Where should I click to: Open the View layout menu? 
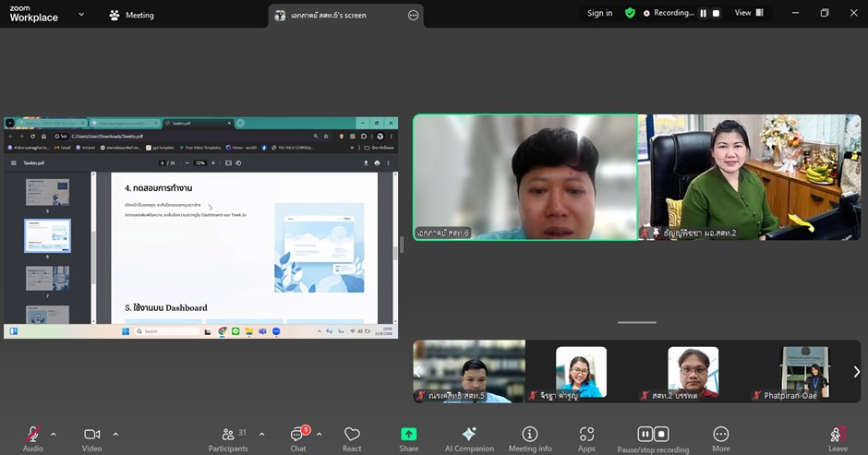point(749,14)
